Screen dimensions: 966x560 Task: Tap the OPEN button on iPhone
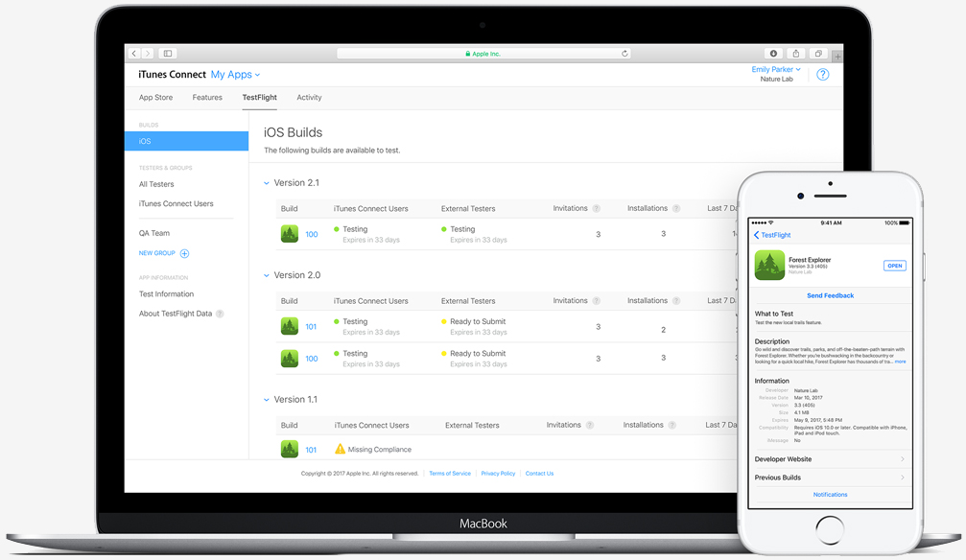(x=895, y=266)
